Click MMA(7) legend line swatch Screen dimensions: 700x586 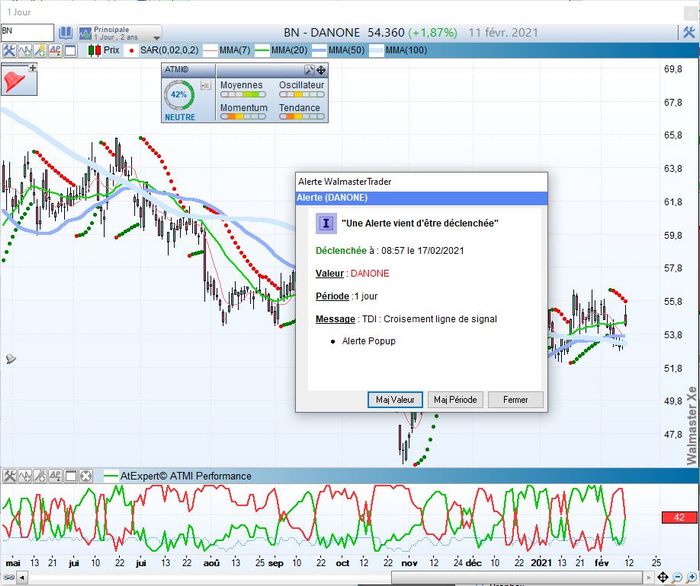coord(210,50)
